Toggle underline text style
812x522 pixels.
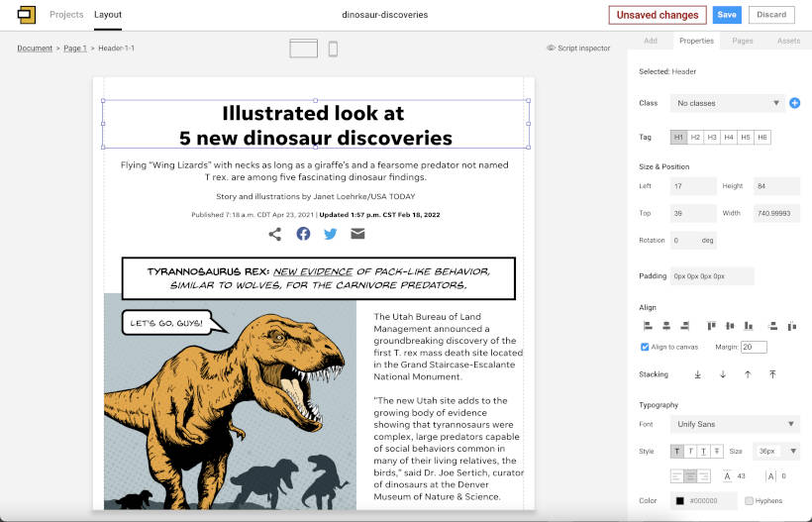pyautogui.click(x=703, y=451)
